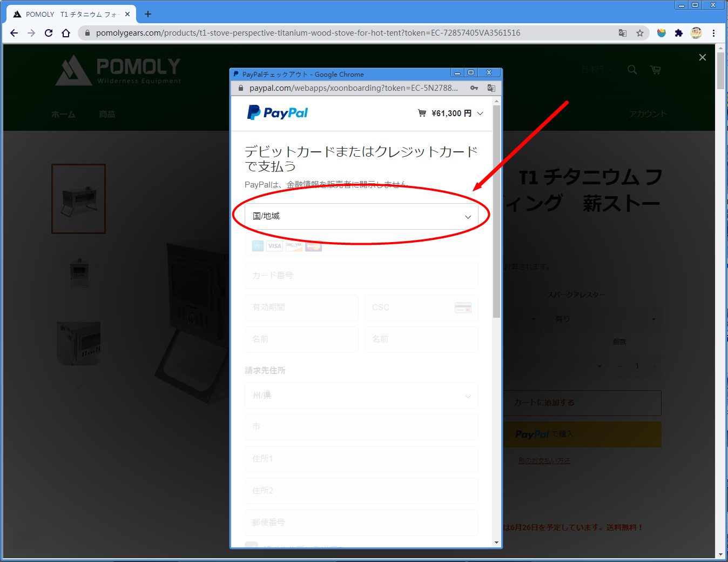Click the translate icon in main address bar
This screenshot has width=728, height=562.
click(623, 33)
